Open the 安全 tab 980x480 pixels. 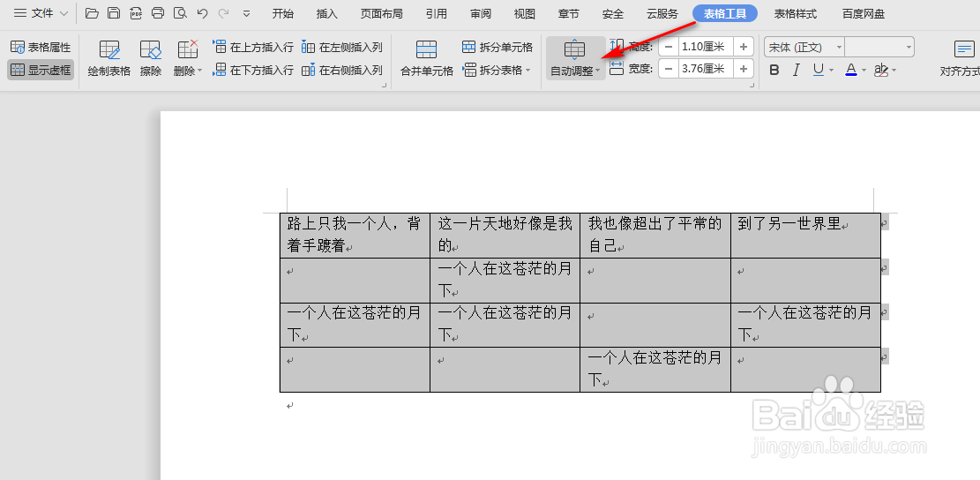[x=612, y=14]
